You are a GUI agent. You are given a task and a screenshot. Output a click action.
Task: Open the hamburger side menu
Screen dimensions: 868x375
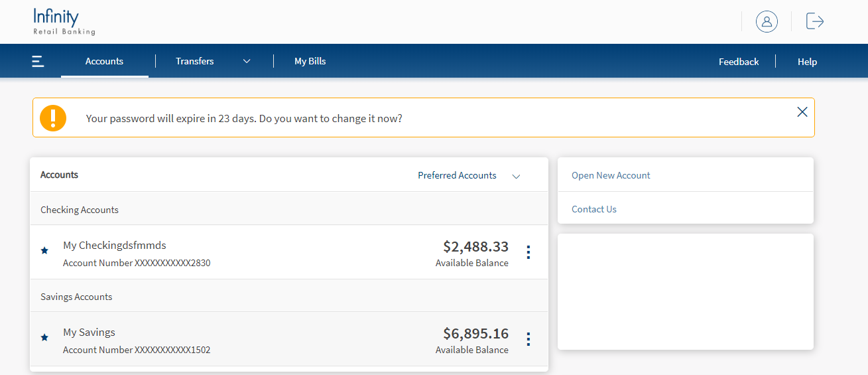pyautogui.click(x=38, y=62)
